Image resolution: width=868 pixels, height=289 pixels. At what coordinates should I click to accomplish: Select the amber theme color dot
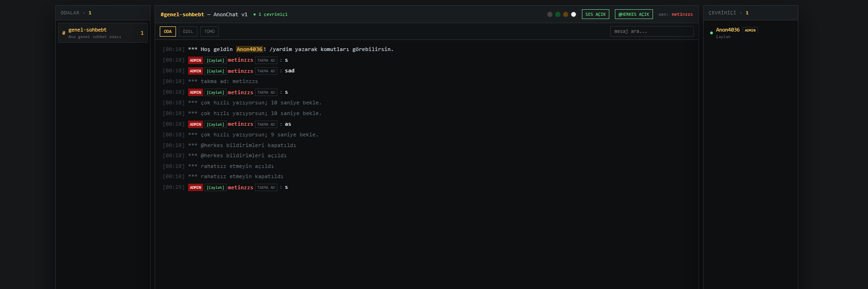[x=566, y=14]
